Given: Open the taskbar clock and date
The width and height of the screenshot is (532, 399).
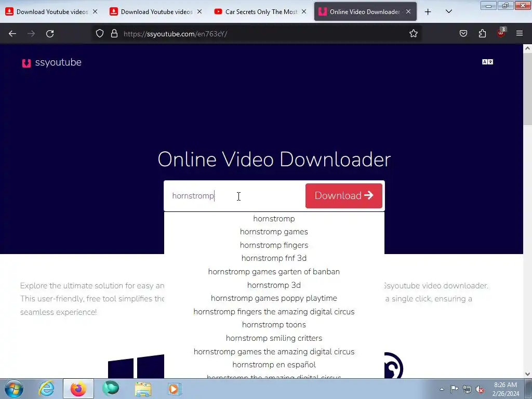Looking at the screenshot, I should (x=506, y=389).
